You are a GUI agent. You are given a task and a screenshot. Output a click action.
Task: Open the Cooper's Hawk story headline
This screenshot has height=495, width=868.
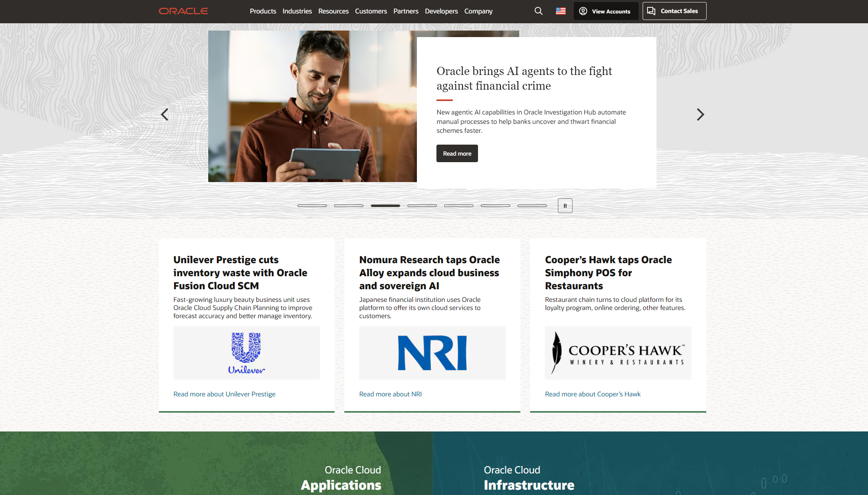(608, 273)
